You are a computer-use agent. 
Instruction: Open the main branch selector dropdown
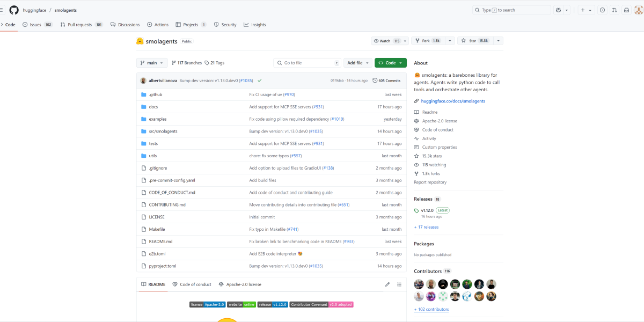click(x=152, y=63)
